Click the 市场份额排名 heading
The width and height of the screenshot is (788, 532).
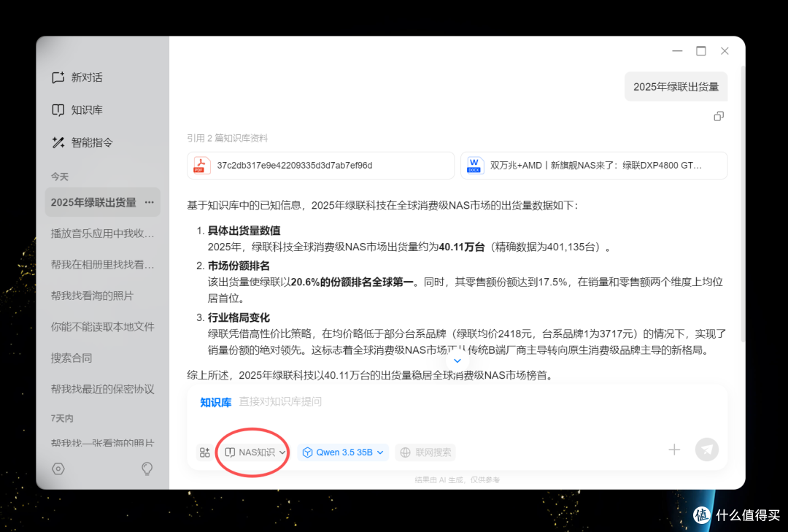[x=239, y=266]
